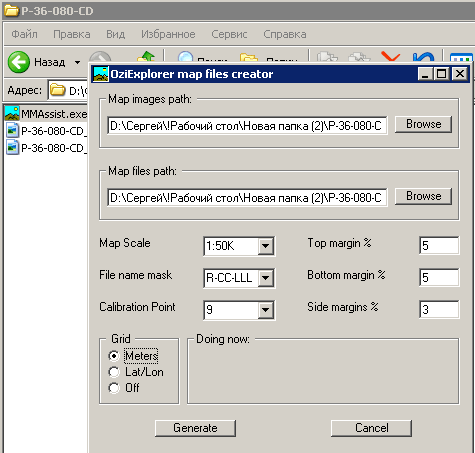Screen dimensions: 475x453
Task: Click the Generate button
Action: (x=195, y=428)
